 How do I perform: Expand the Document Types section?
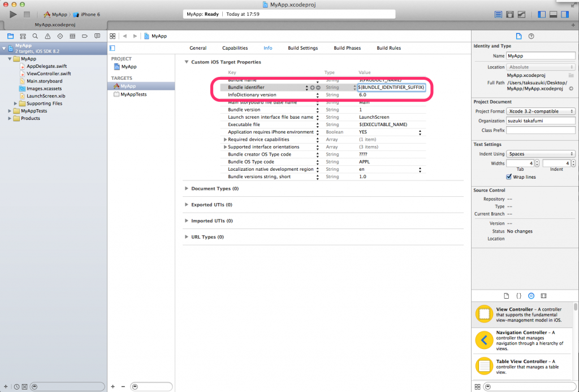click(x=187, y=188)
